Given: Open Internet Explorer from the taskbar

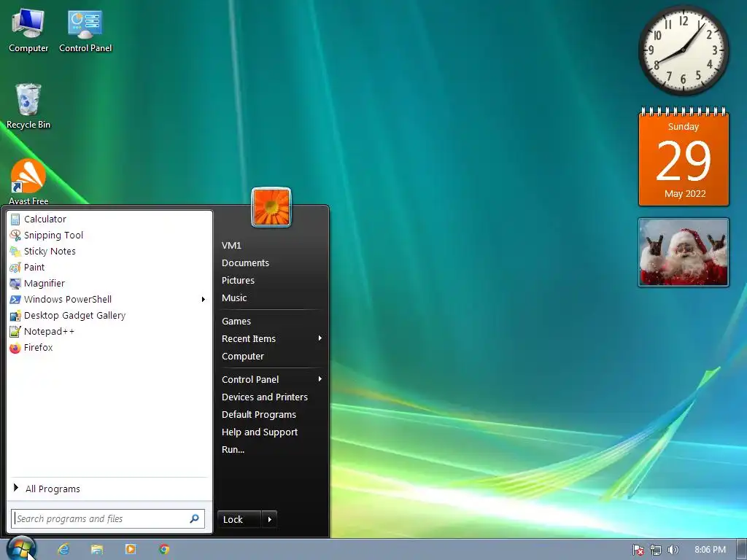Looking at the screenshot, I should [x=63, y=549].
